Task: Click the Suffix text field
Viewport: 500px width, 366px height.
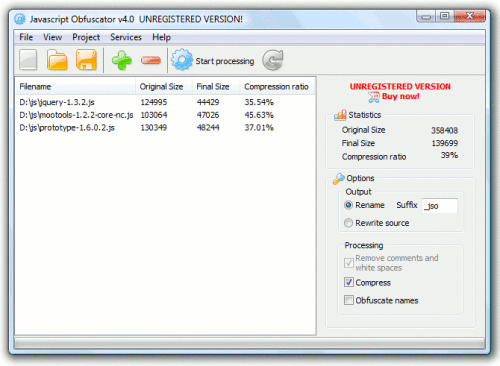Action: tap(440, 206)
